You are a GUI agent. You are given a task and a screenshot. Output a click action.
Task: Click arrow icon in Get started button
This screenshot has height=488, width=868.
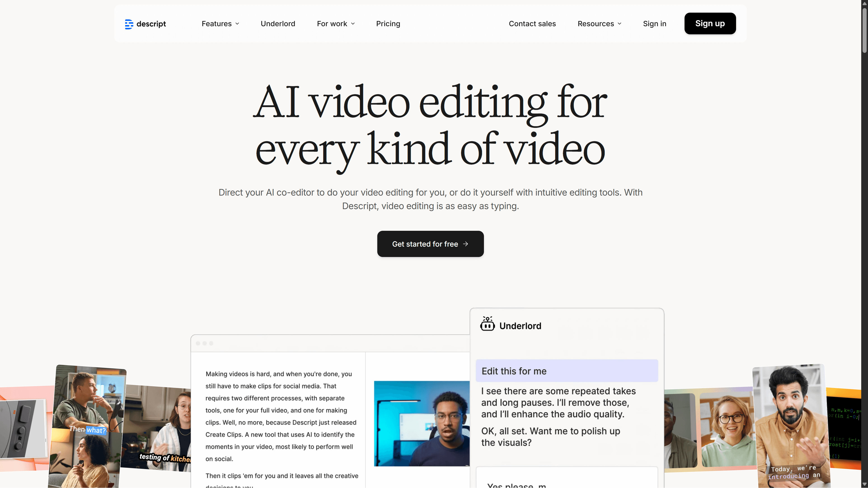click(465, 244)
